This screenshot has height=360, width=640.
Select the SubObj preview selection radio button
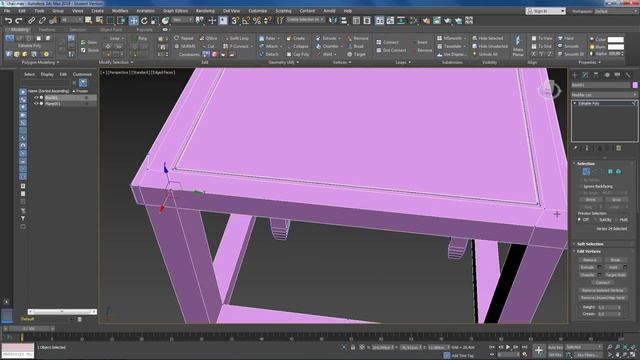(x=596, y=220)
